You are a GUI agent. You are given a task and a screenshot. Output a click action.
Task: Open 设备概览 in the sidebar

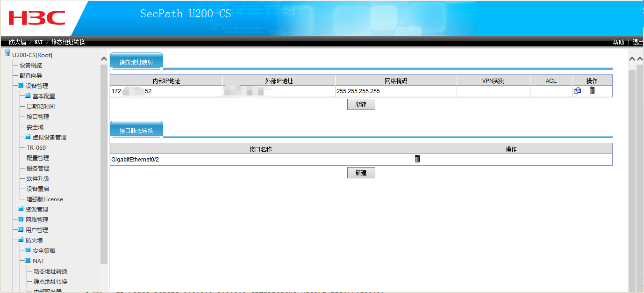point(31,65)
